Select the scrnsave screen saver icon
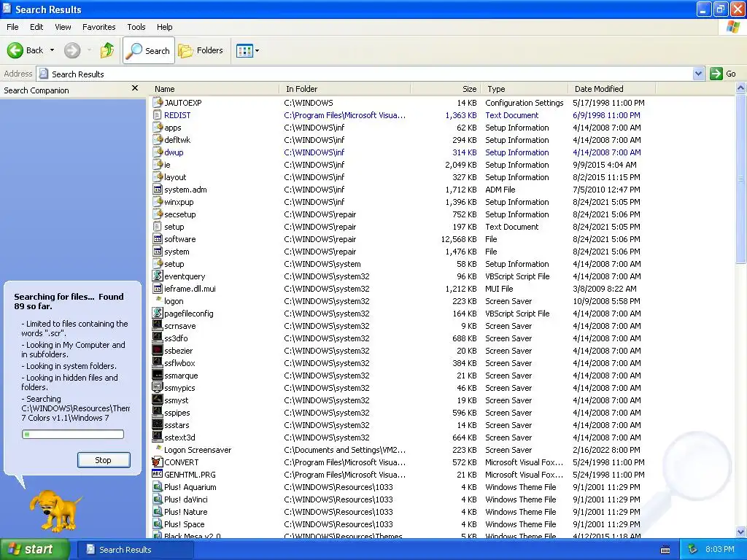This screenshot has width=747, height=560. [158, 325]
